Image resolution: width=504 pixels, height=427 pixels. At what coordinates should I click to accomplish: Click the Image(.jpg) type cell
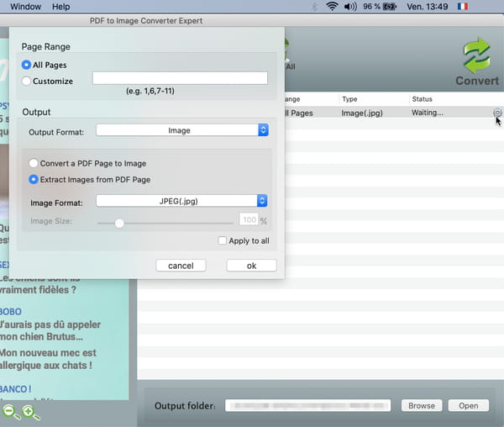[x=362, y=113]
